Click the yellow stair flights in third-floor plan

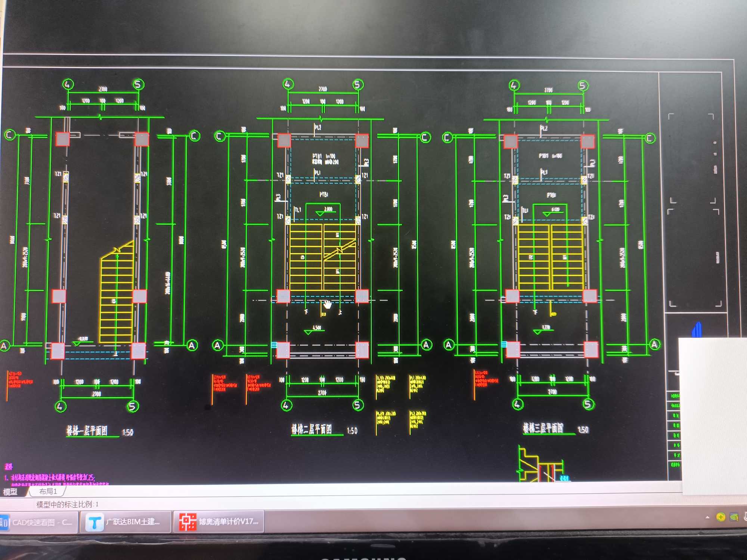coord(551,257)
